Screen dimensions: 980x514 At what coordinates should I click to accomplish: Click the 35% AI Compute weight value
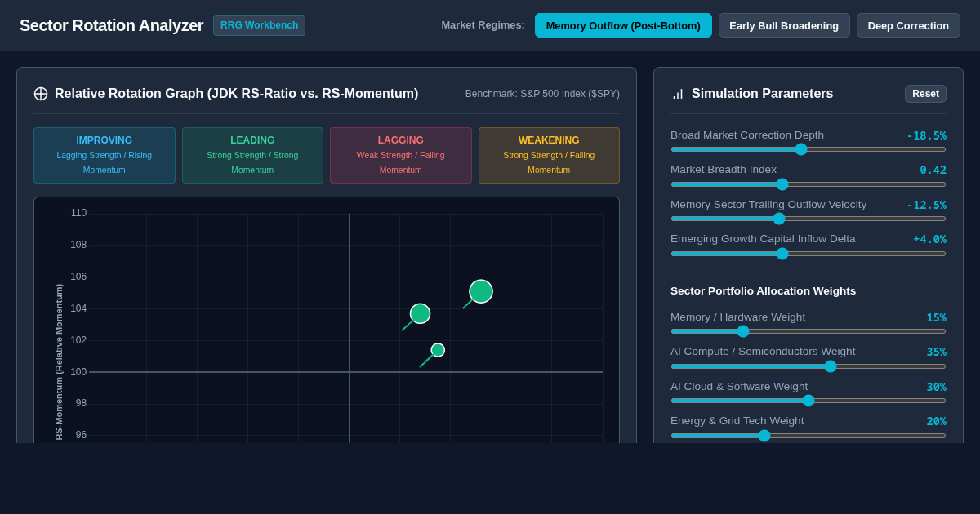click(936, 352)
